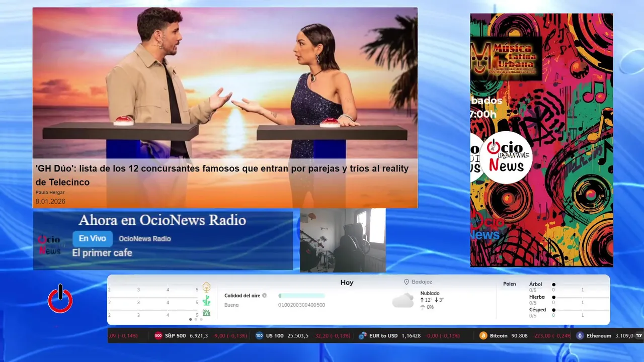Click the author name Paula Hergar
The width and height of the screenshot is (644, 362).
tap(50, 193)
